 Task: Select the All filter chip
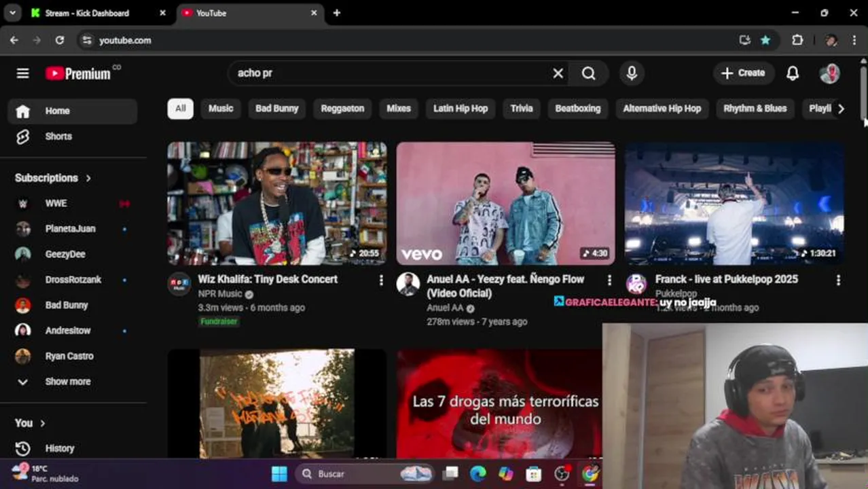(181, 109)
